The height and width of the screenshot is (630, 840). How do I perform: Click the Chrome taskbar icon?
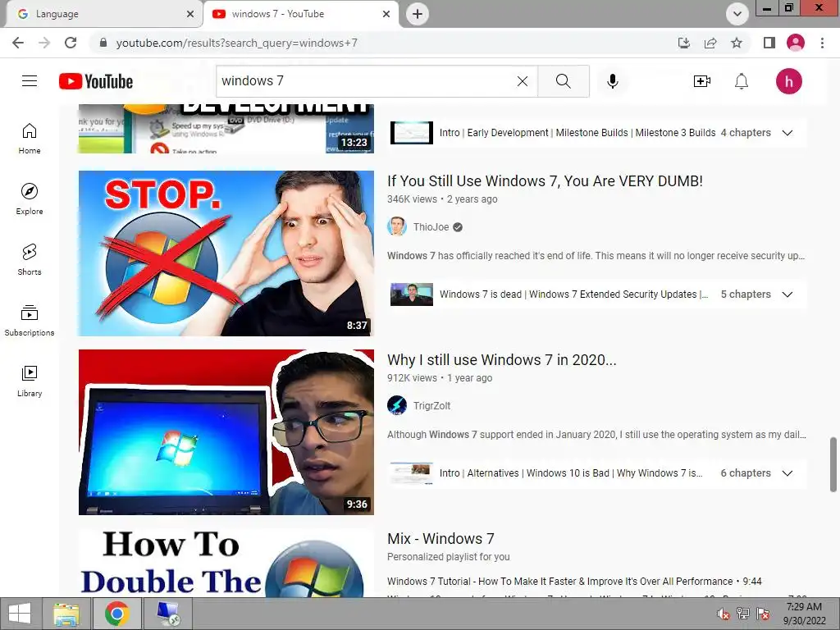point(117,614)
